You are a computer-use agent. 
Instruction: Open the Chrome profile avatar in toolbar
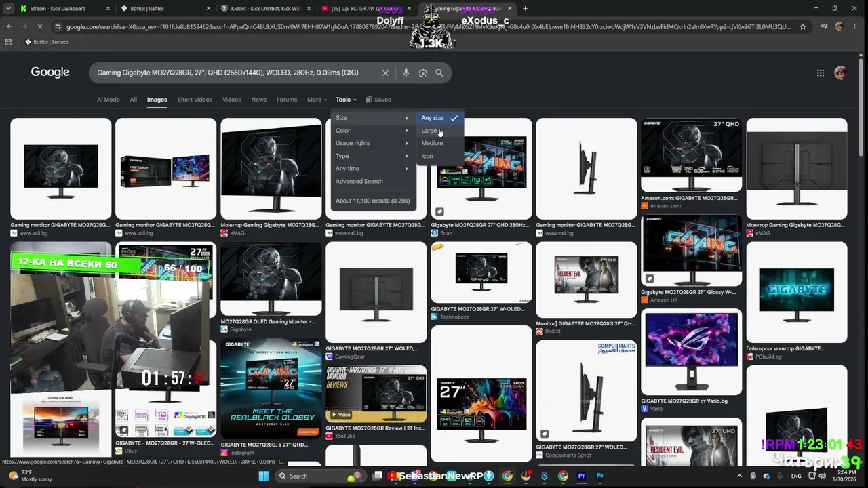click(839, 26)
